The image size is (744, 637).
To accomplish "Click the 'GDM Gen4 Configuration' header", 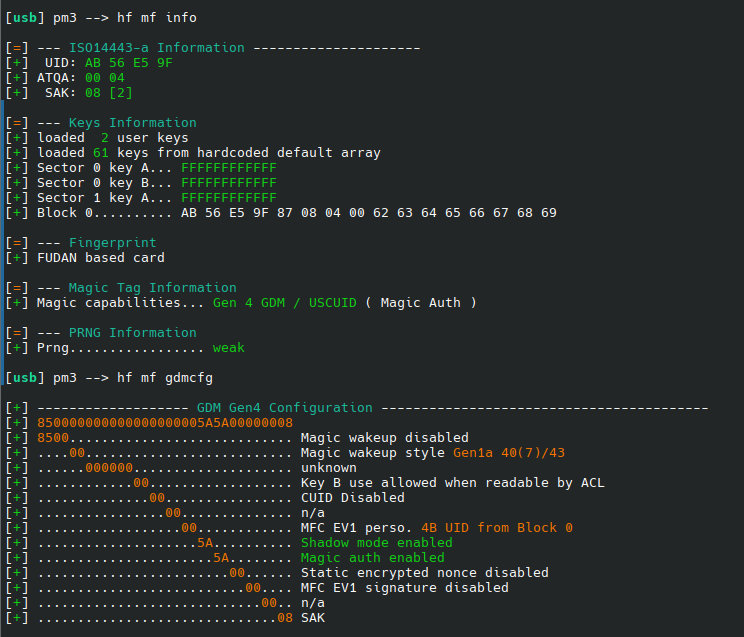I will tap(284, 408).
